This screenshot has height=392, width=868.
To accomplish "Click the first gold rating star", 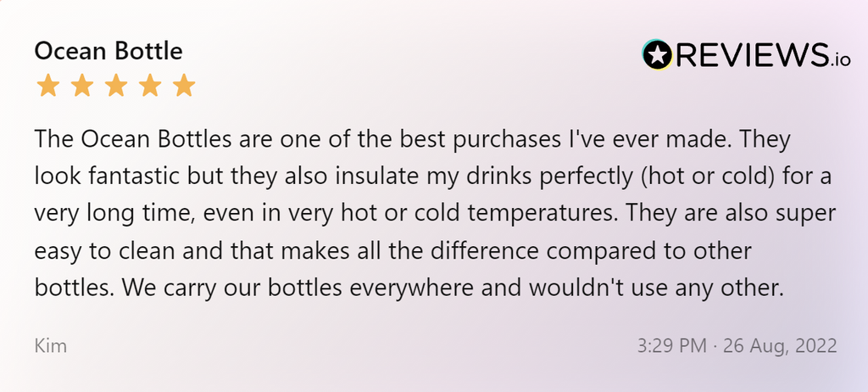I will (x=47, y=86).
